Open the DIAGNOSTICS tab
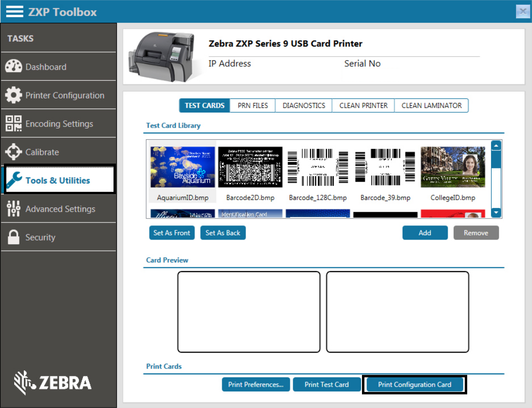 pos(304,106)
